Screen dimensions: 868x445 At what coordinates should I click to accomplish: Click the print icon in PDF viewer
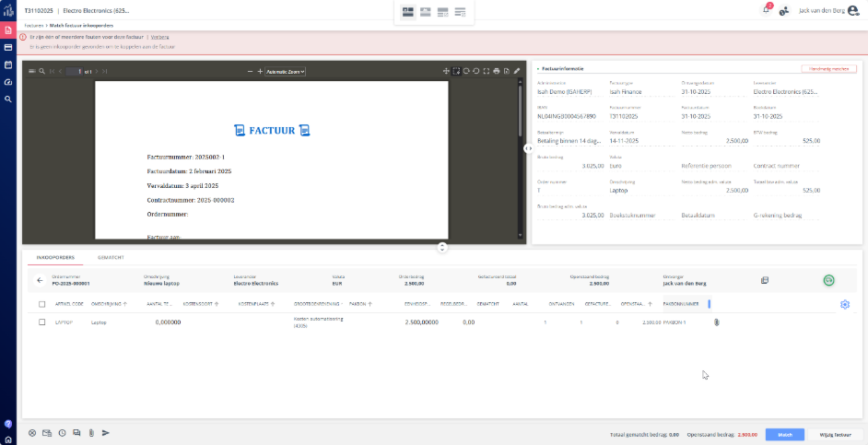tap(497, 71)
